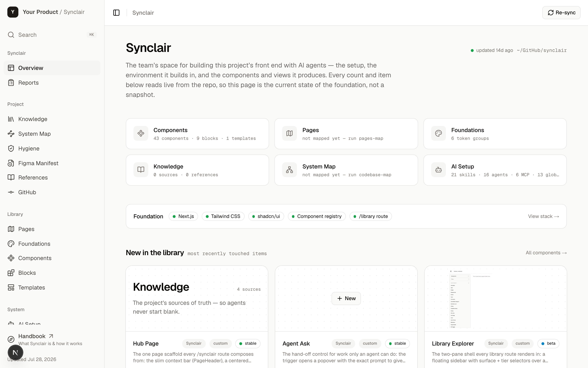Click the Foundations card palette icon

click(439, 133)
